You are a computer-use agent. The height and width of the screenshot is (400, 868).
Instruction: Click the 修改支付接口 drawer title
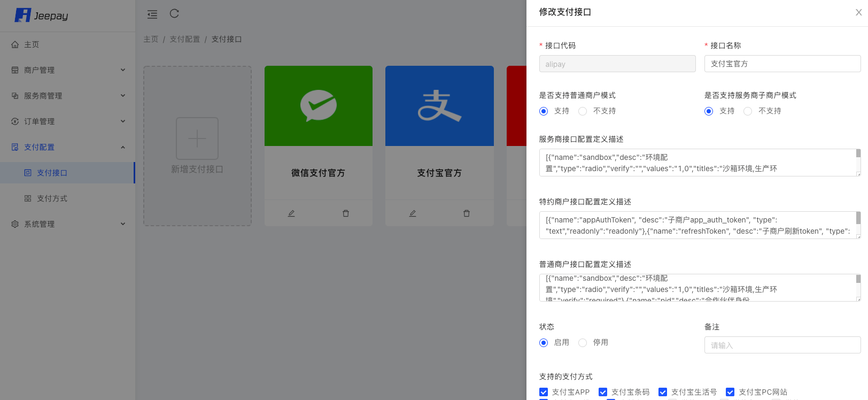565,12
